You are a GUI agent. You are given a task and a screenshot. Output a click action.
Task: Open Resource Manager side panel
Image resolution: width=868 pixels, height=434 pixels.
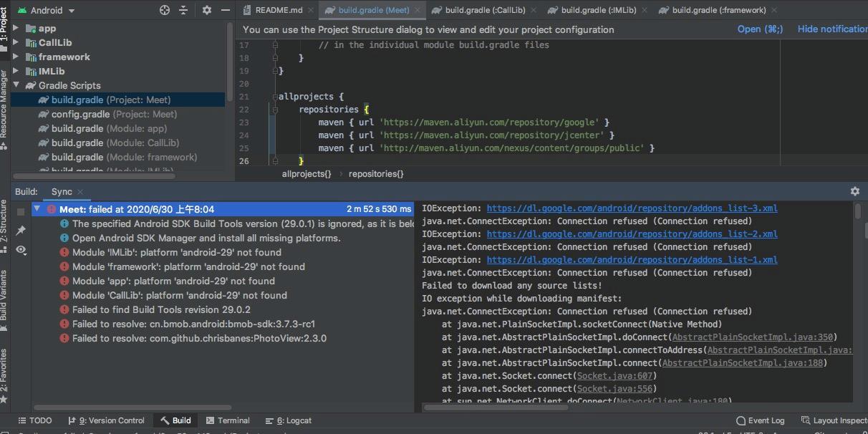4,109
